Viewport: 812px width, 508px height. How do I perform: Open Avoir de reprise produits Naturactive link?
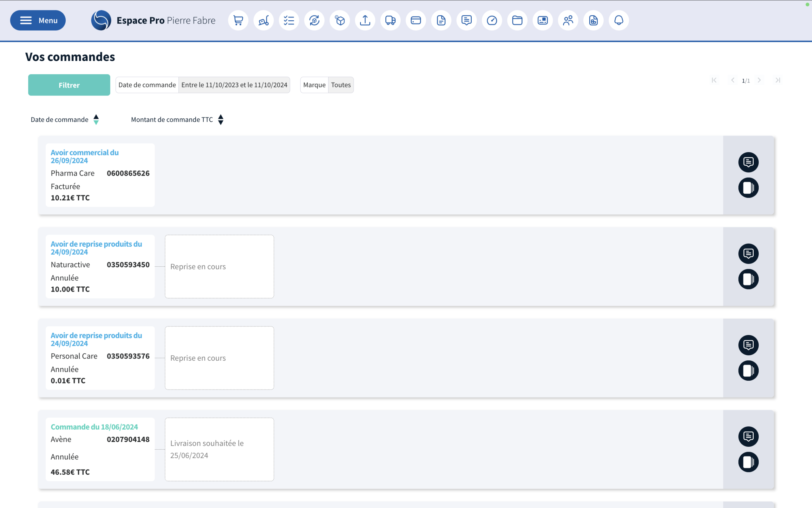[96, 248]
